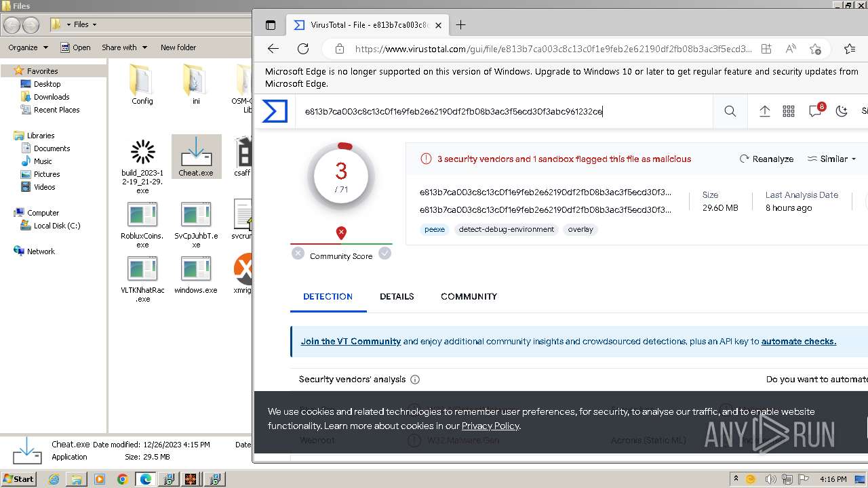
Task: View site info lock icon
Action: tap(340, 49)
